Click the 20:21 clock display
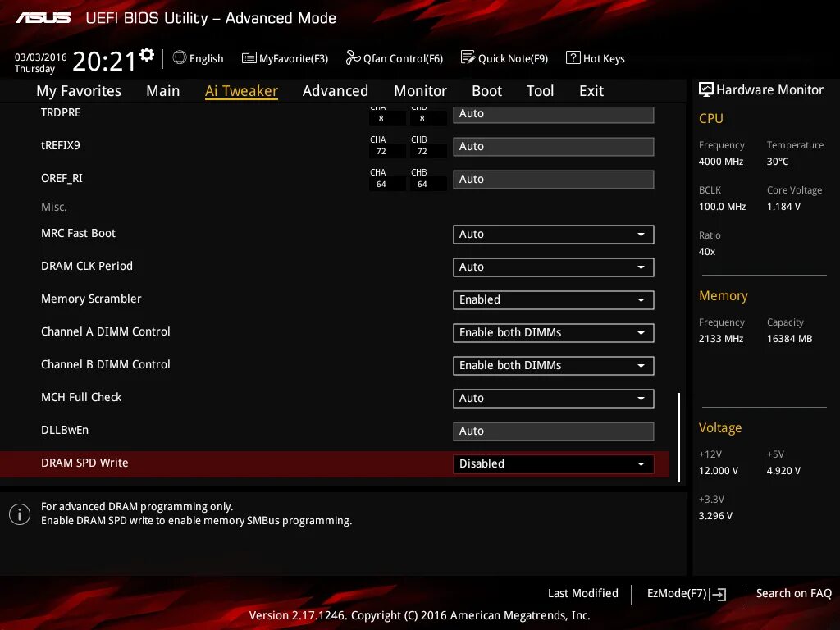This screenshot has height=630, width=840. tap(104, 61)
